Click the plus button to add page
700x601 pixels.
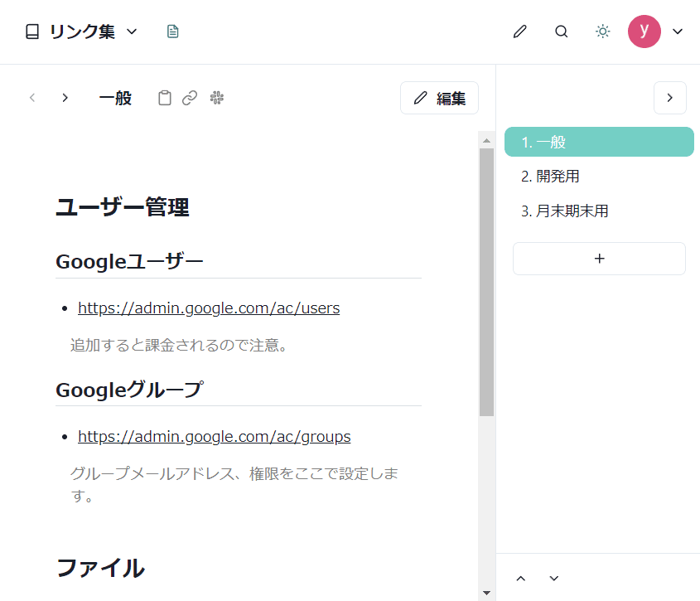pos(599,259)
